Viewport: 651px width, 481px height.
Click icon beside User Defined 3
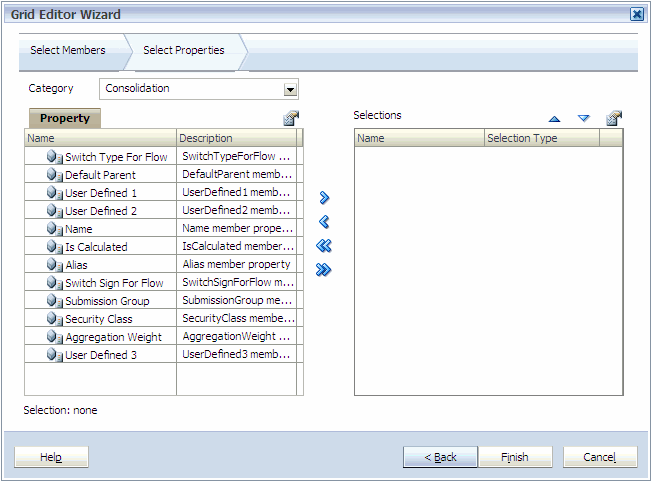click(54, 354)
